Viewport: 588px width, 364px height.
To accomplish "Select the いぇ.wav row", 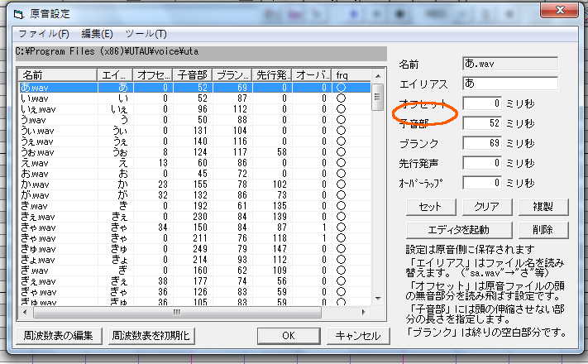I will [194, 109].
